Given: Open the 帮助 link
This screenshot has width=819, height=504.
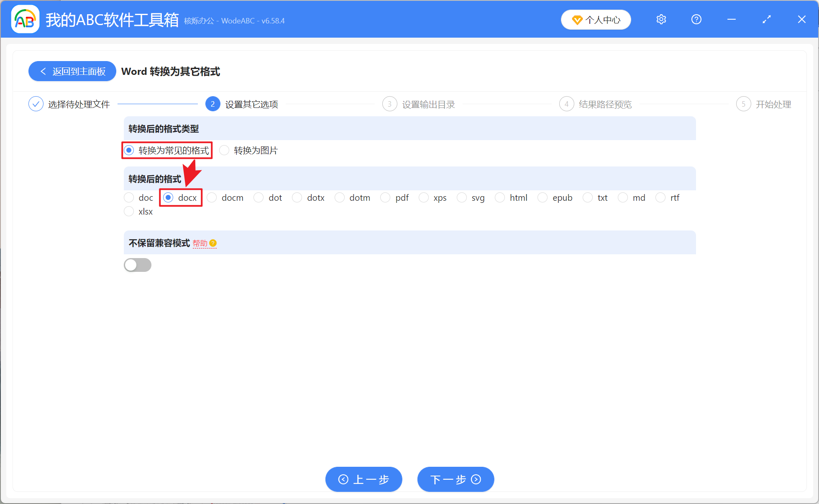Looking at the screenshot, I should tap(201, 243).
